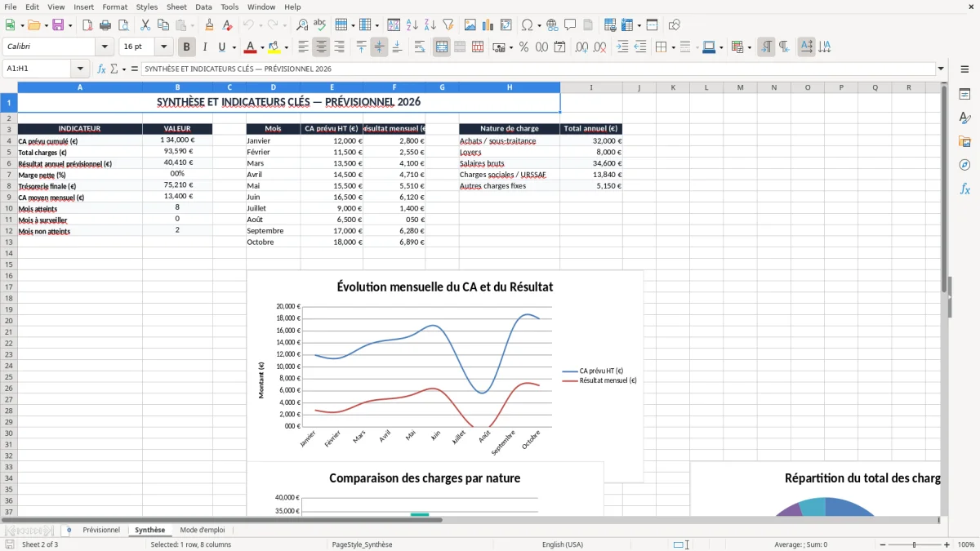Click the Clone Formatting paintbrush icon

(x=210, y=25)
